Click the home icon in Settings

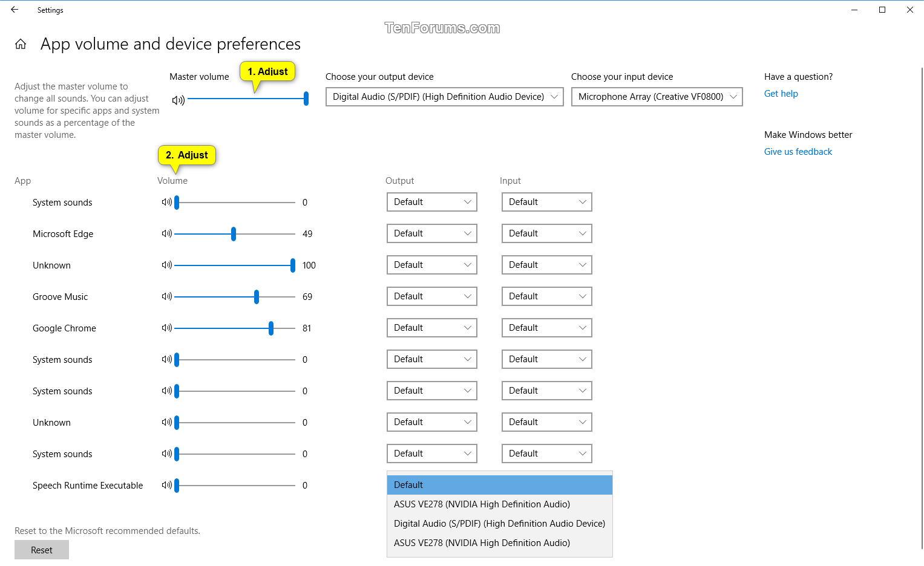[x=20, y=44]
